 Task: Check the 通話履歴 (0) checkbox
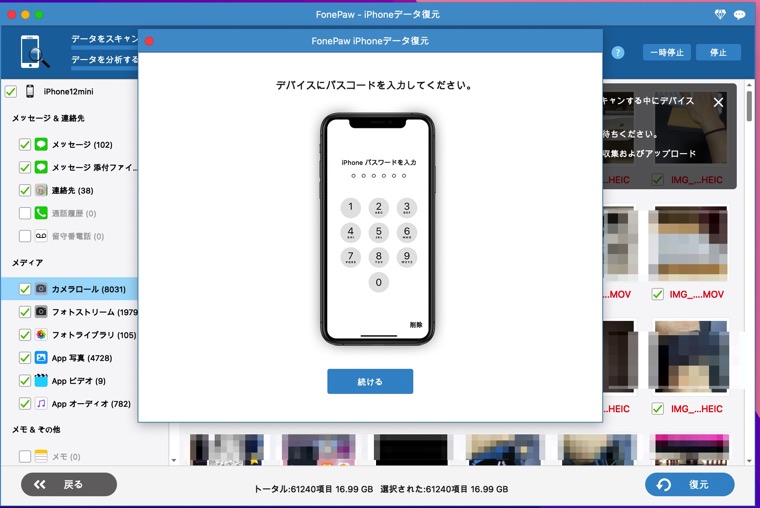(x=25, y=213)
